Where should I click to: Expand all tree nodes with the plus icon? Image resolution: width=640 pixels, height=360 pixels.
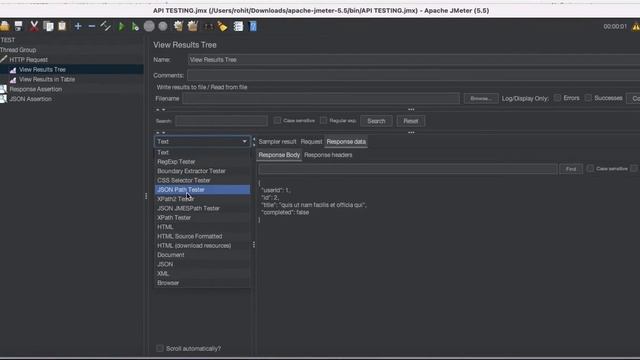point(78,26)
